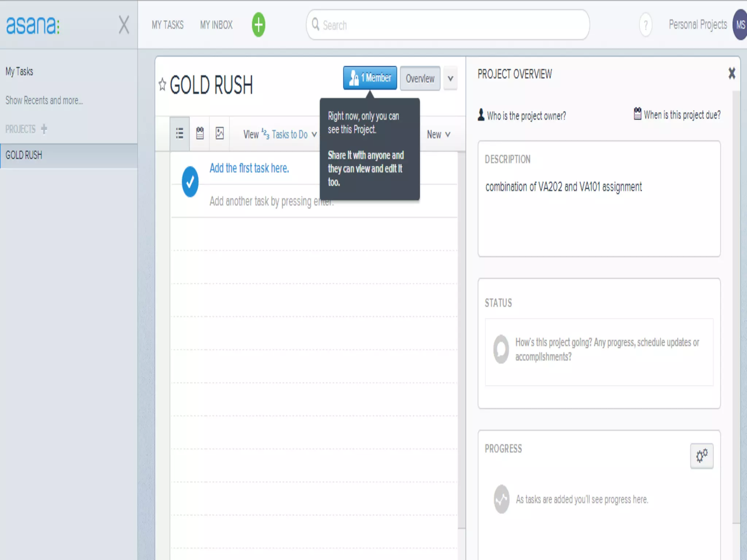The image size is (747, 560).
Task: Expand the New dropdown menu
Action: (438, 135)
